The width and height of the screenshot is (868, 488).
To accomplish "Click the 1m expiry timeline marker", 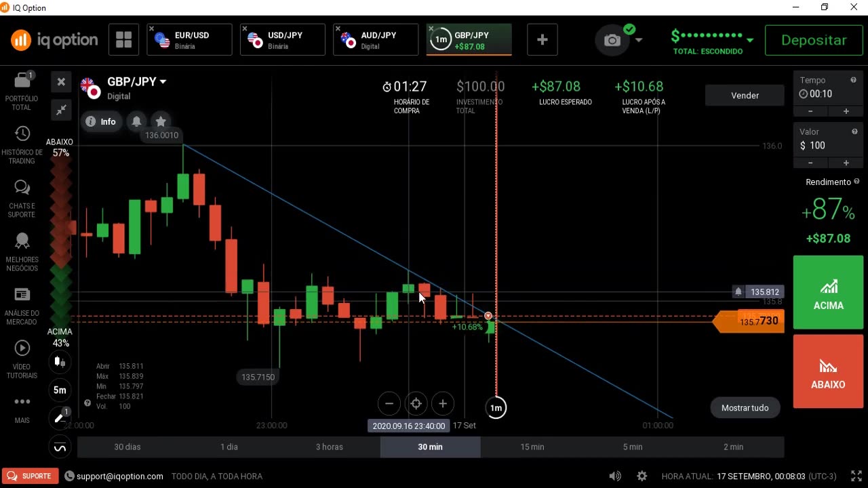I will [496, 408].
